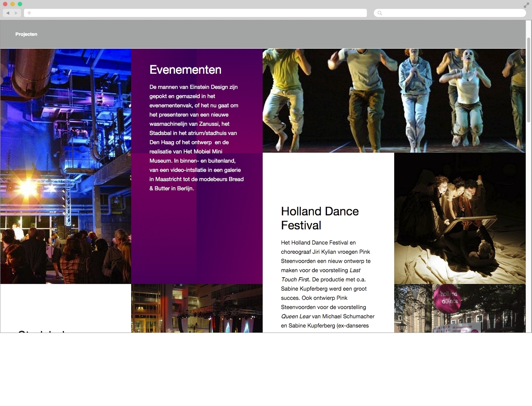Viewport: 532px width, 406px height.
Task: Open the night-time stage photo below Evenementen
Action: (197, 308)
